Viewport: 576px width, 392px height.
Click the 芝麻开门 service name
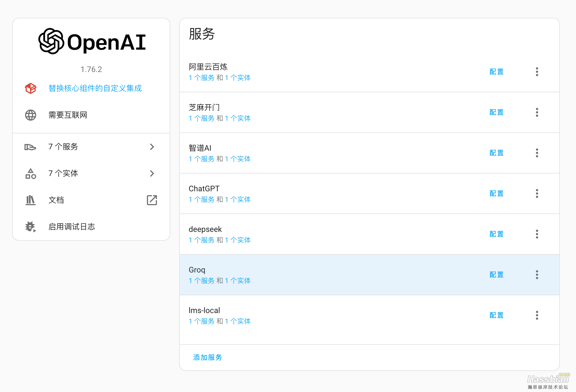click(204, 107)
